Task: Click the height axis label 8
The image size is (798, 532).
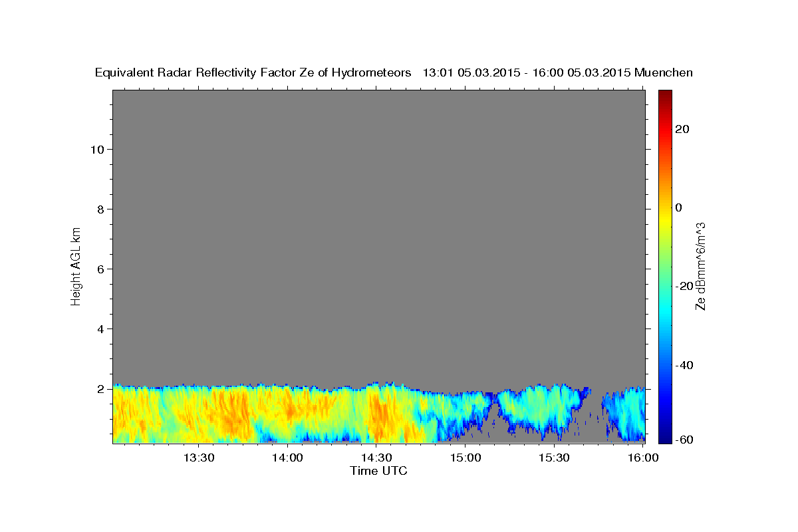Action: click(100, 209)
